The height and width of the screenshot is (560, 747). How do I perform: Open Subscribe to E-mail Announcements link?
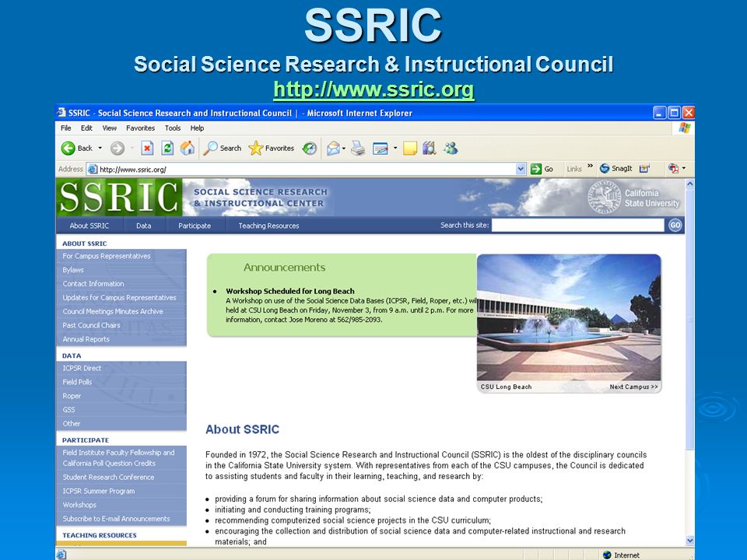(116, 519)
